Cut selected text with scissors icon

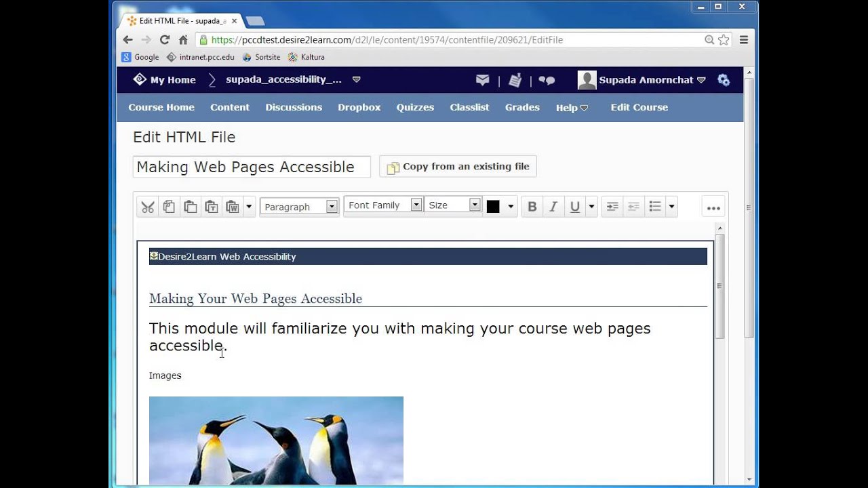pos(148,207)
